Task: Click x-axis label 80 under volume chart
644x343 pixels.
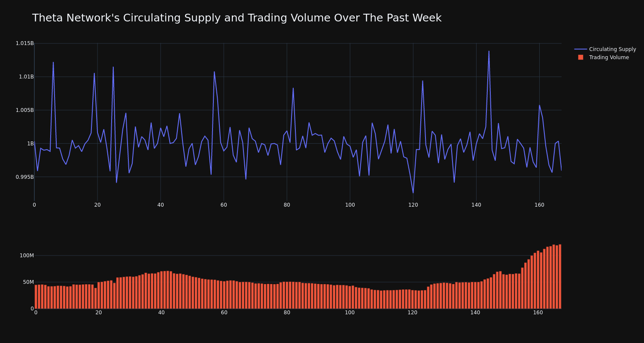Action: pos(287,313)
